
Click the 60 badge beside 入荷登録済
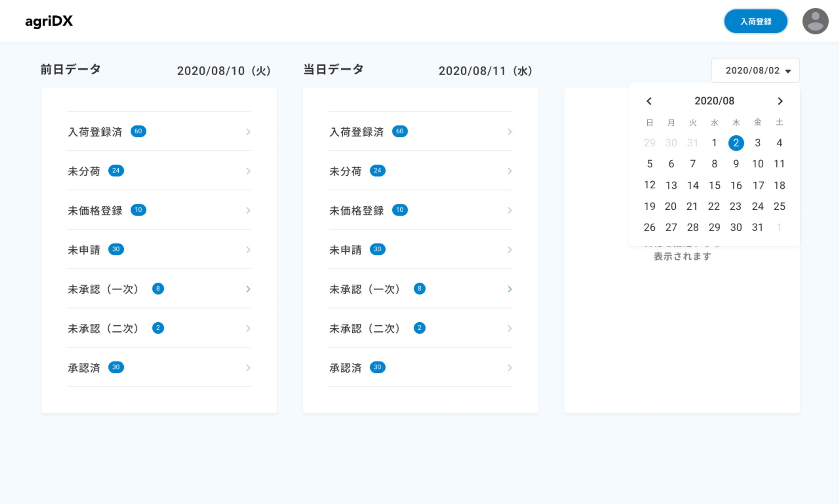139,131
